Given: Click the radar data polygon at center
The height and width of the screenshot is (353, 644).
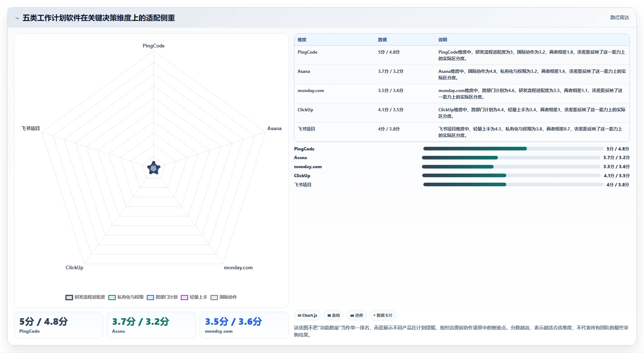Looking at the screenshot, I should coord(154,168).
